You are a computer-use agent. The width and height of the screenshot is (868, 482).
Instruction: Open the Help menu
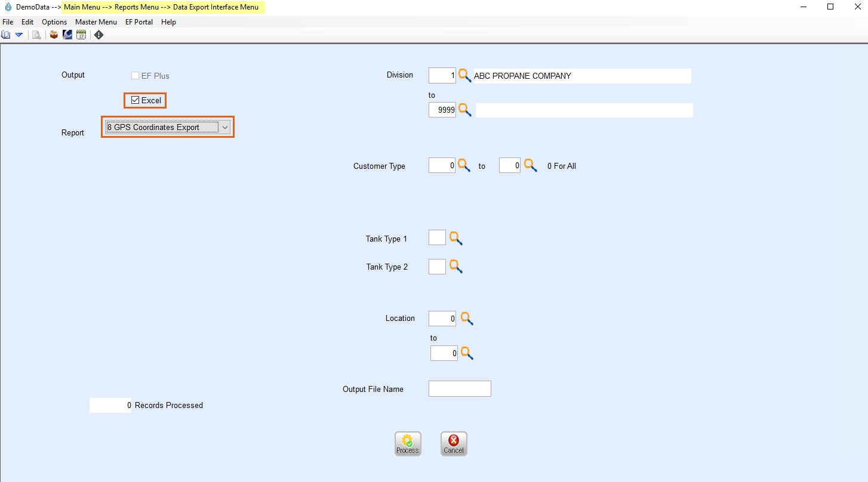coord(168,22)
